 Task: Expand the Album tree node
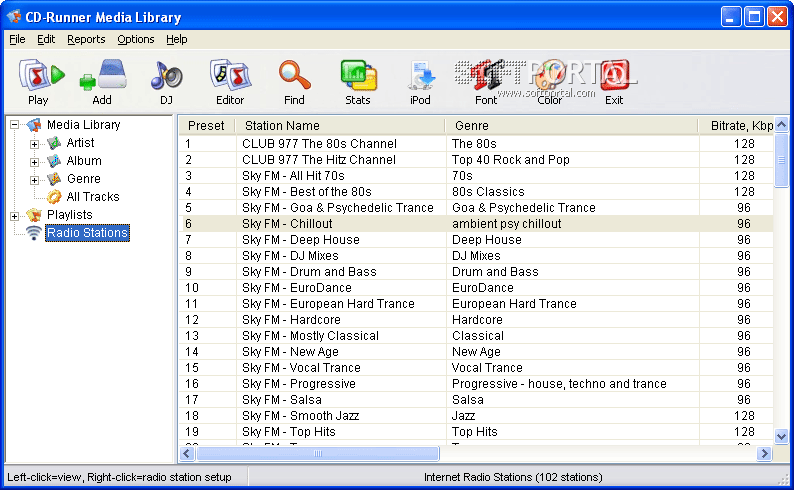[x=34, y=162]
